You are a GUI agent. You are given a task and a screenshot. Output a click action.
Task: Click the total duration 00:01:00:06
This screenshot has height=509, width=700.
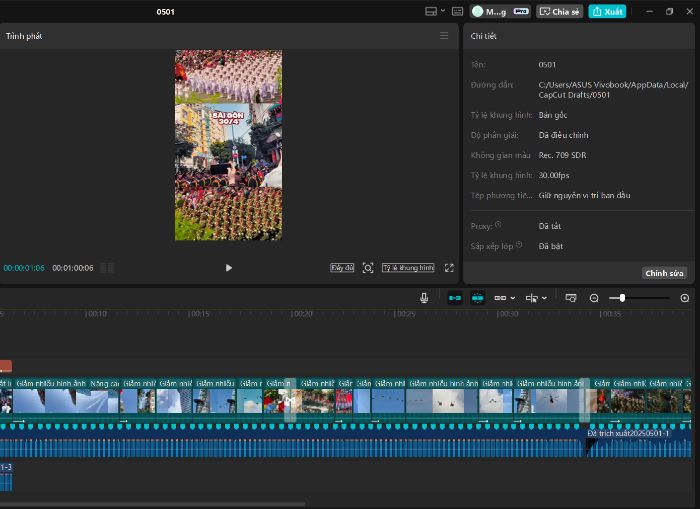[x=73, y=268]
